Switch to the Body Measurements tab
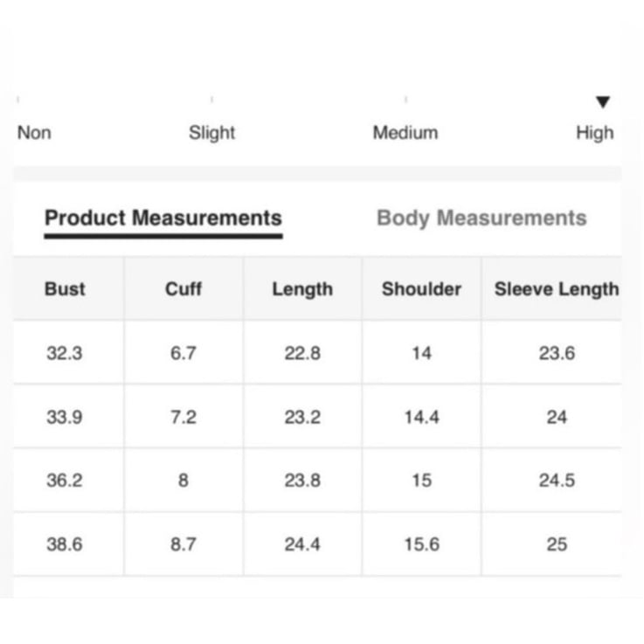This screenshot has height=644, width=644. point(481,218)
